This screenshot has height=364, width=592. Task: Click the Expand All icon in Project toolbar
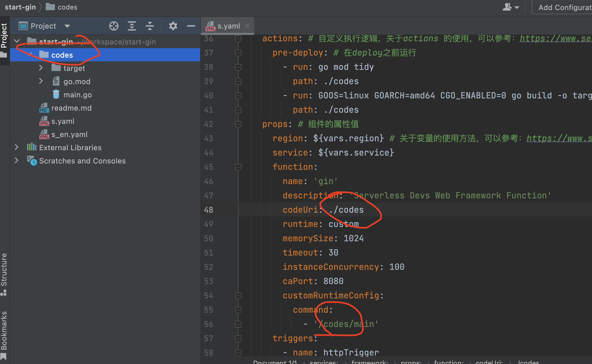(x=132, y=26)
